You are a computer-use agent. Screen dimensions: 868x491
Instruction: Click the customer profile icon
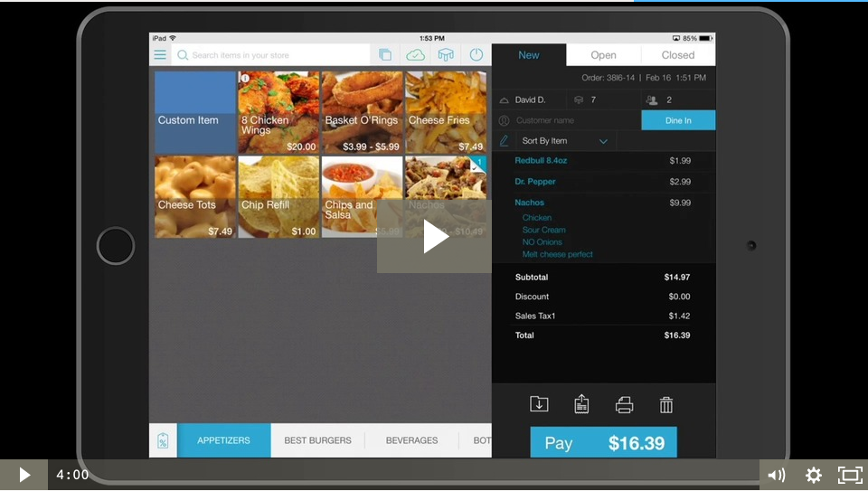click(x=504, y=120)
